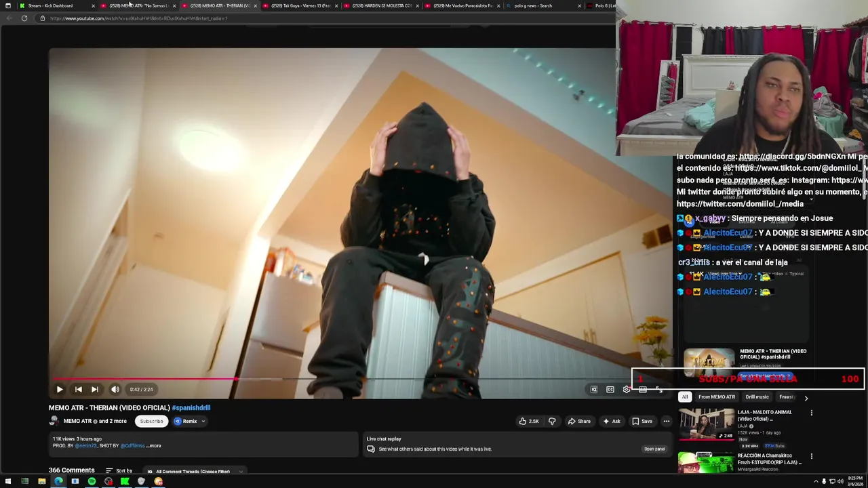Click the browser back arrow
The image size is (868, 488).
pyautogui.click(x=8, y=18)
